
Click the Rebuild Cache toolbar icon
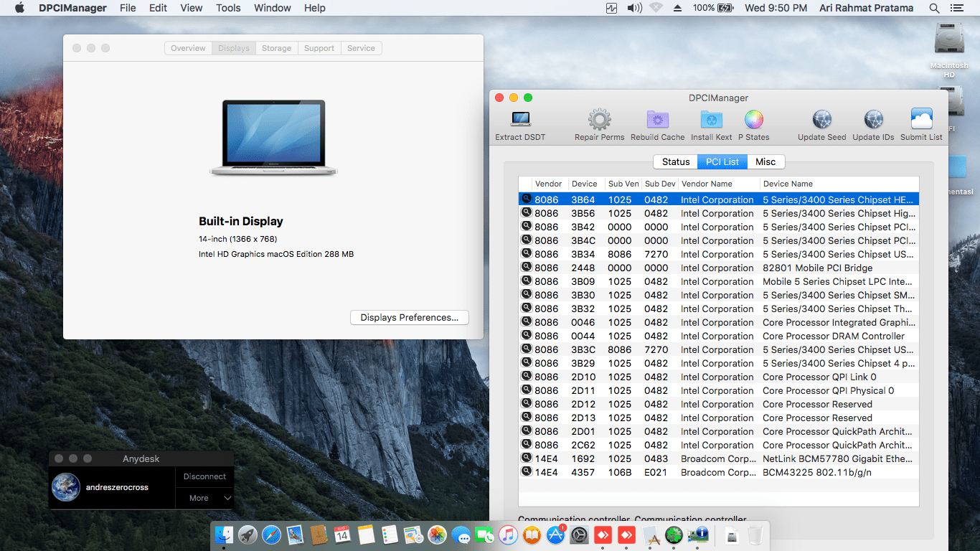tap(657, 119)
